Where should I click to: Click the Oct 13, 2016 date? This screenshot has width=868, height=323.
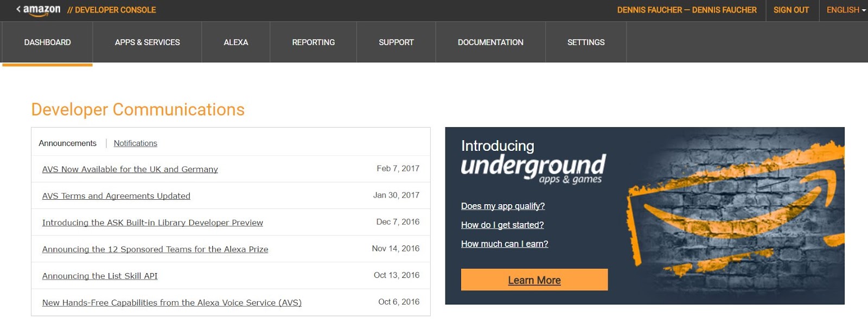pyautogui.click(x=397, y=275)
